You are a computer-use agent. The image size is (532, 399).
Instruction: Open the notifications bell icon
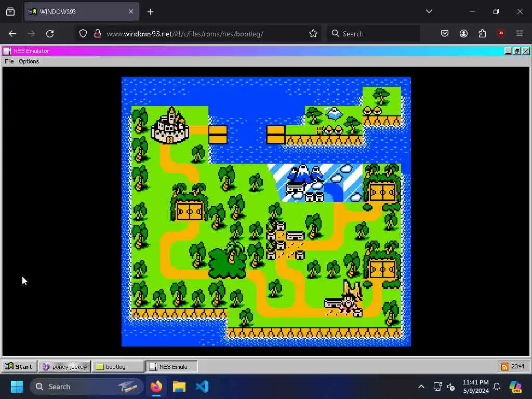point(497,387)
